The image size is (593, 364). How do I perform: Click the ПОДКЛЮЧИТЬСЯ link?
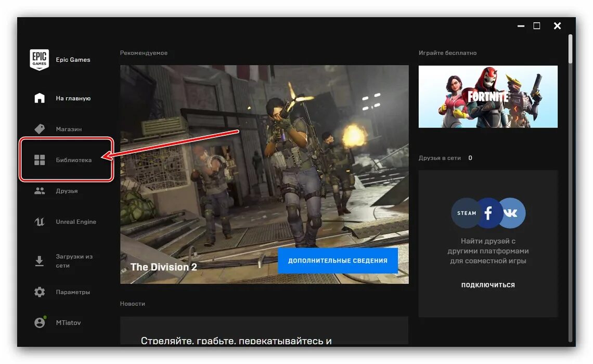click(x=488, y=285)
